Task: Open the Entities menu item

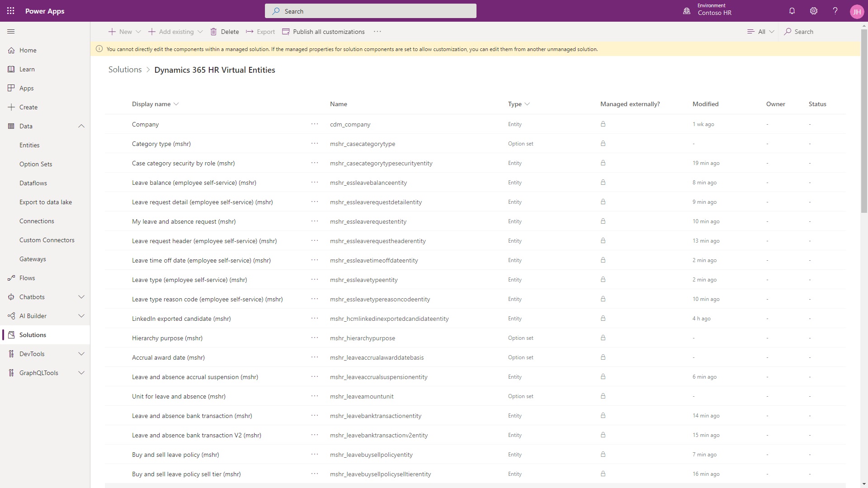Action: [29, 145]
